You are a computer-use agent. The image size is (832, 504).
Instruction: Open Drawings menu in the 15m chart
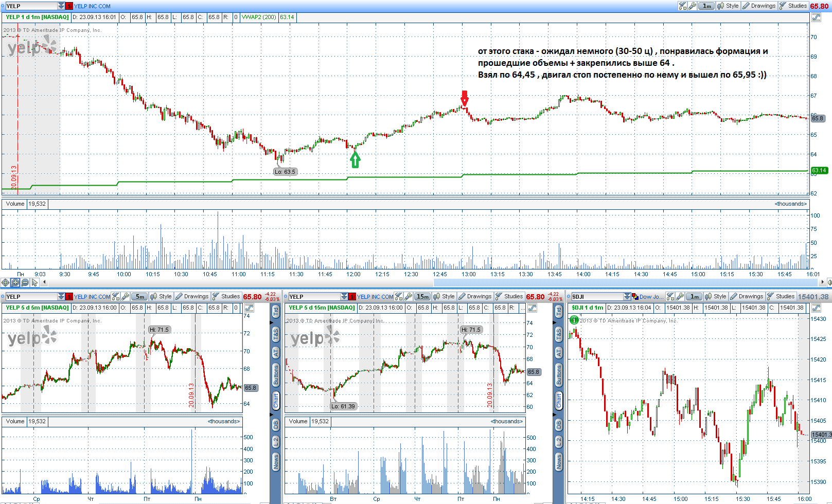[475, 297]
